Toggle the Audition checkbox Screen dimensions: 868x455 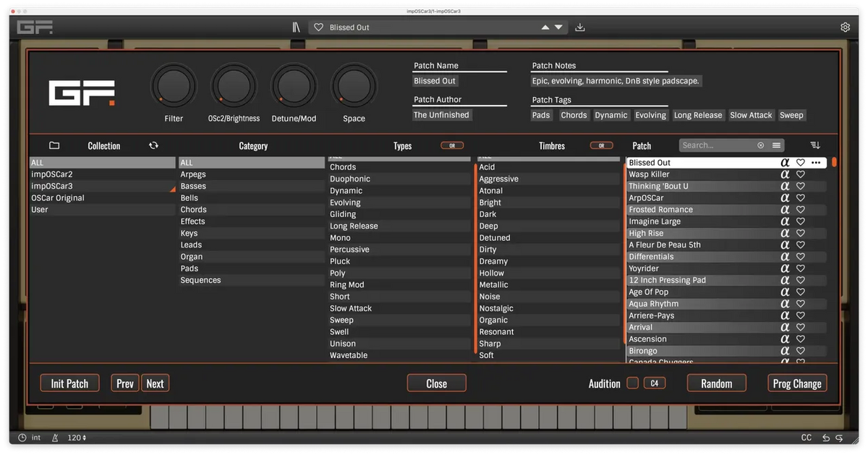(x=632, y=383)
